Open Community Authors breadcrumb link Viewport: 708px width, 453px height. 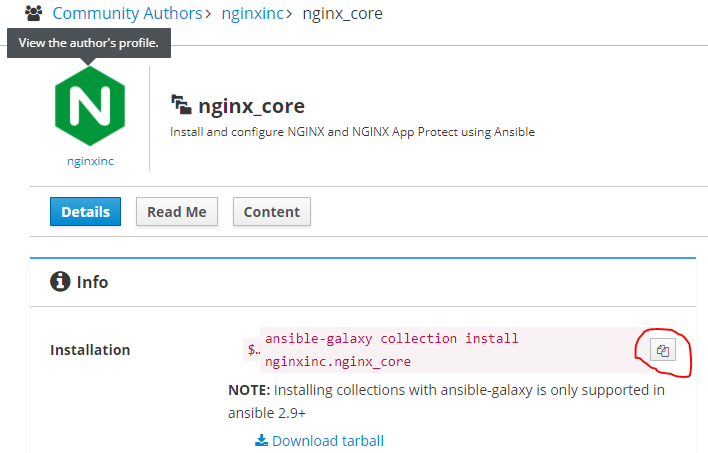127,14
